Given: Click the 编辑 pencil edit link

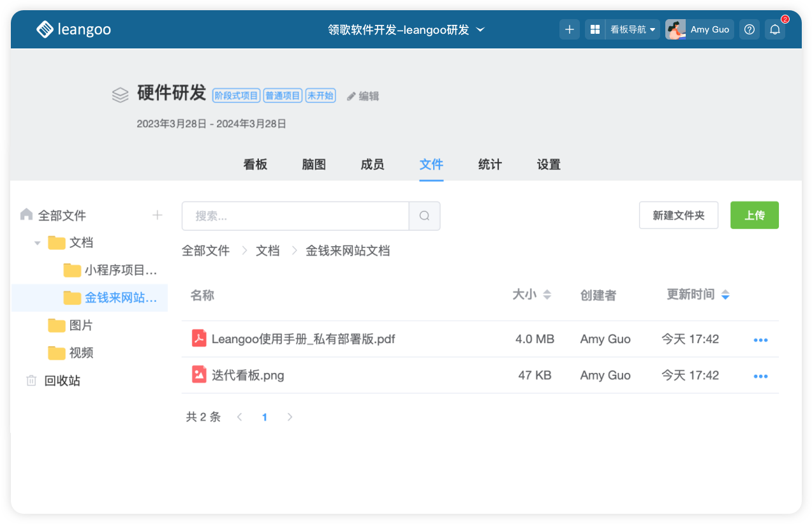Looking at the screenshot, I should click(x=363, y=96).
